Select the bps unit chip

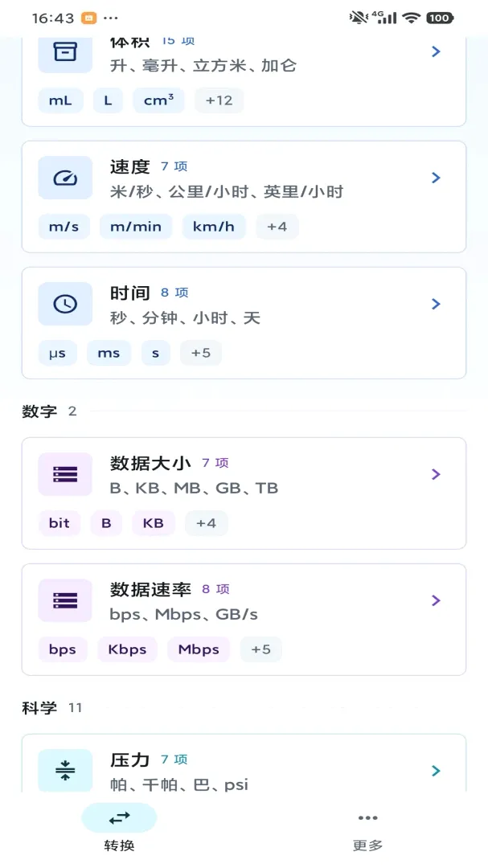[63, 649]
